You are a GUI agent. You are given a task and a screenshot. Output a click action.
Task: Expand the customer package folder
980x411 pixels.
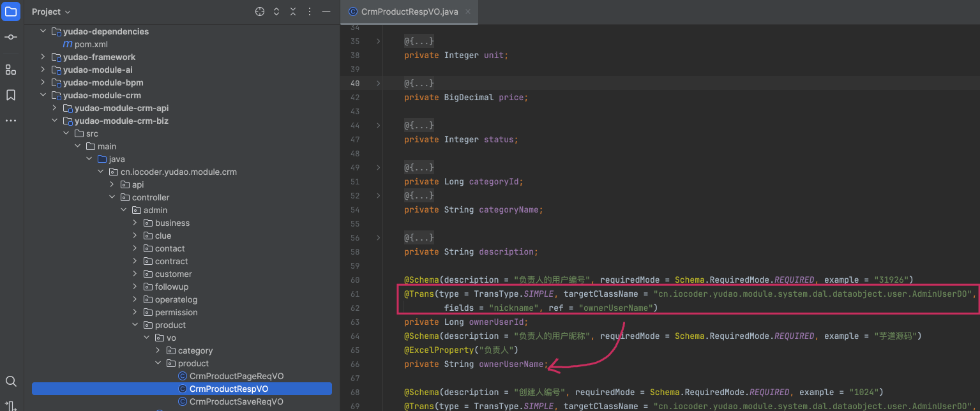(x=135, y=274)
